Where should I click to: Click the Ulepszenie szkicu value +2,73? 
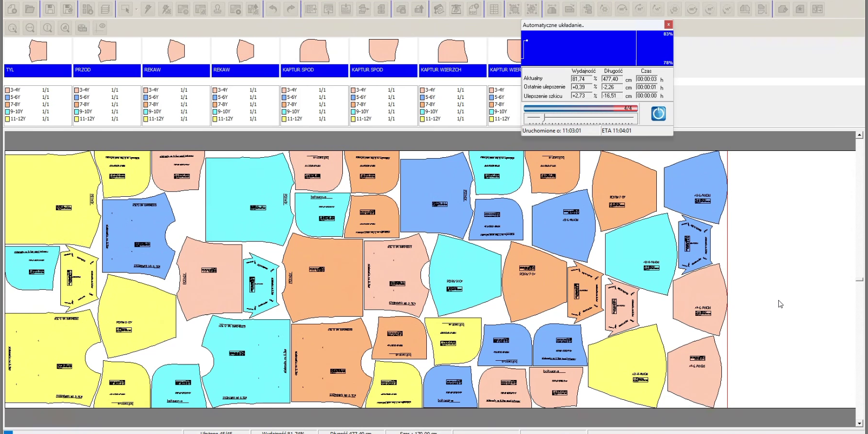coord(582,96)
